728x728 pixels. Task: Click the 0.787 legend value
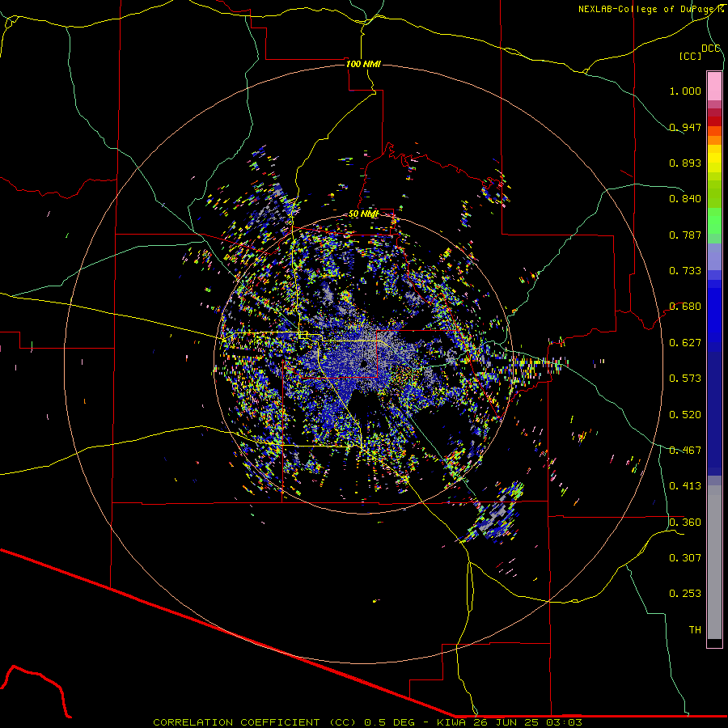click(x=685, y=235)
